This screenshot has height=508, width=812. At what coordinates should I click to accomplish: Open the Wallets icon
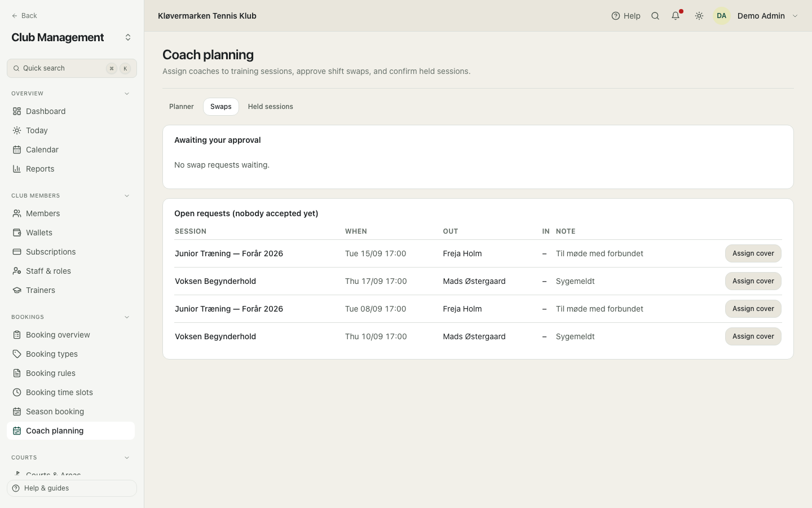point(17,233)
